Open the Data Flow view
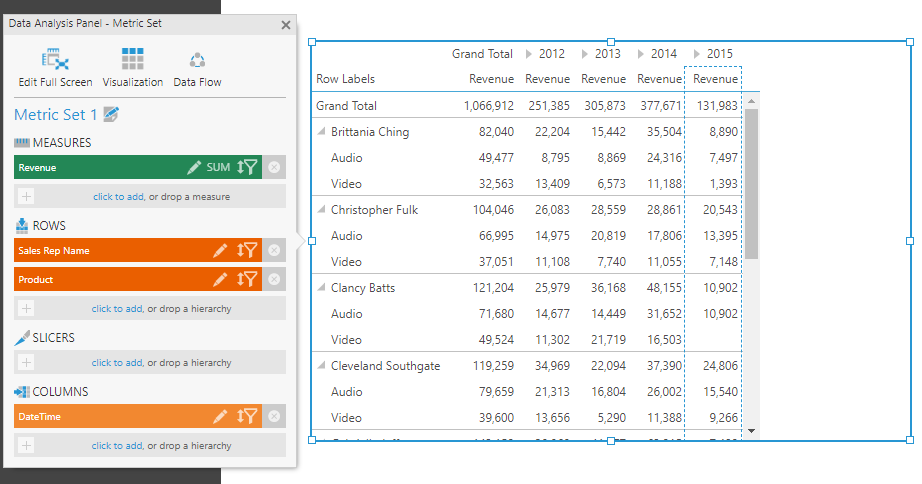 [x=197, y=68]
